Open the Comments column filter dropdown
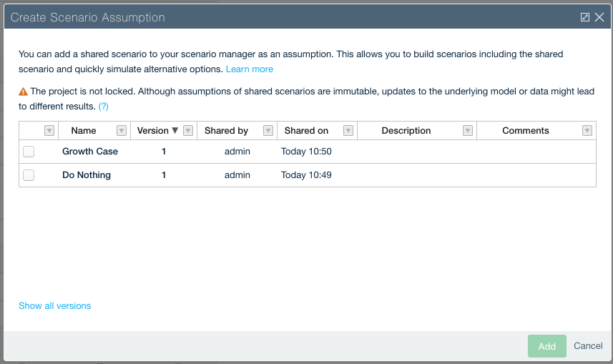613x364 pixels. click(587, 131)
